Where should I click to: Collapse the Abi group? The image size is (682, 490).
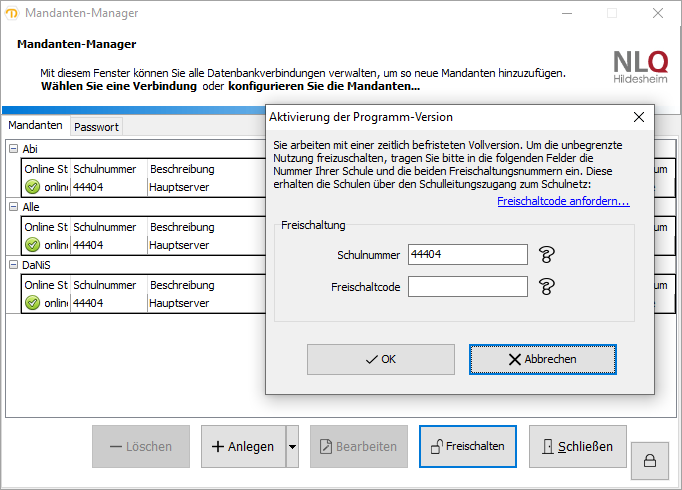pyautogui.click(x=13, y=149)
